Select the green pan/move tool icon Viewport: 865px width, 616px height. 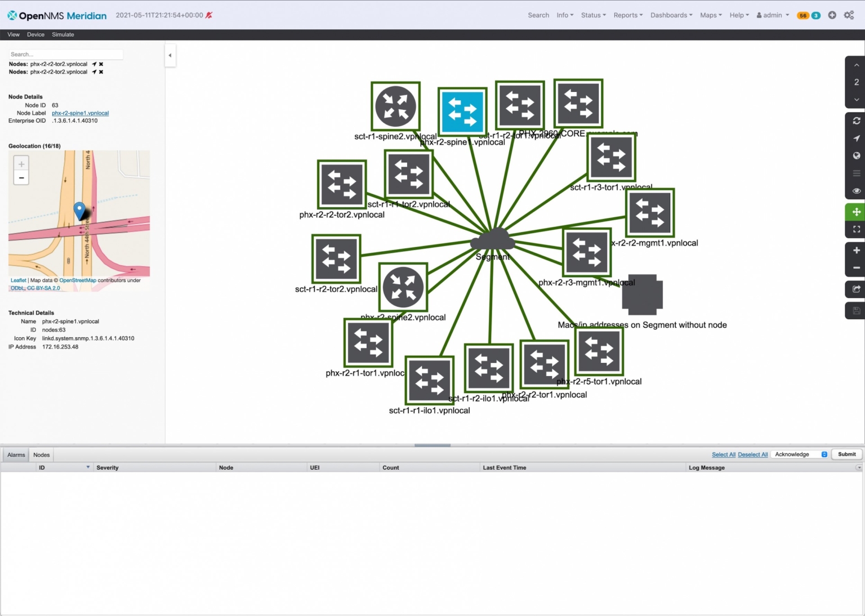tap(856, 211)
